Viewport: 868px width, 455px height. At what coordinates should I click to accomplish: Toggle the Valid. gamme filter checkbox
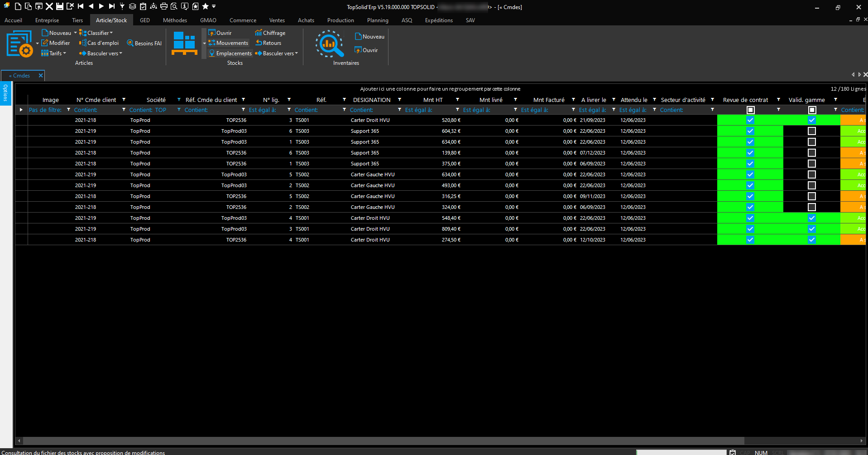coord(812,110)
